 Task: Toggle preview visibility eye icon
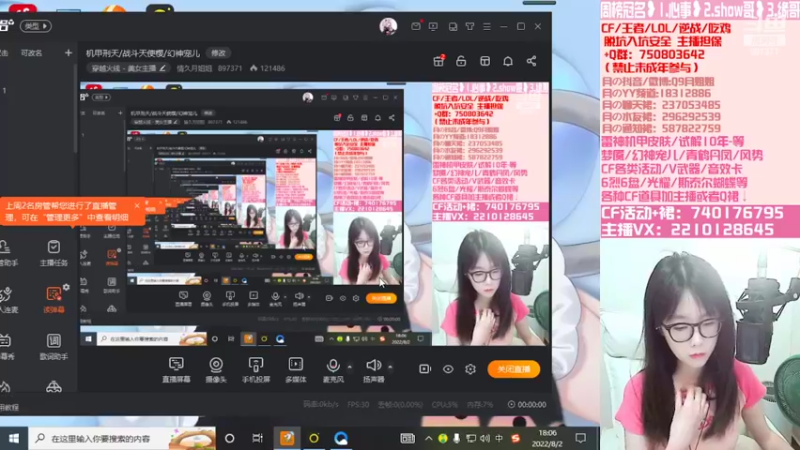pos(448,369)
